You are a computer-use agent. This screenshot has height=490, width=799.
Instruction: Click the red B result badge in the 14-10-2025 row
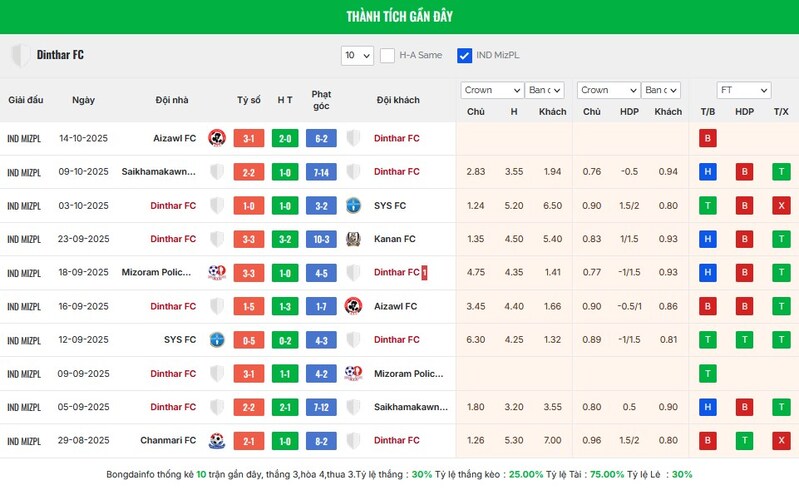(x=707, y=138)
